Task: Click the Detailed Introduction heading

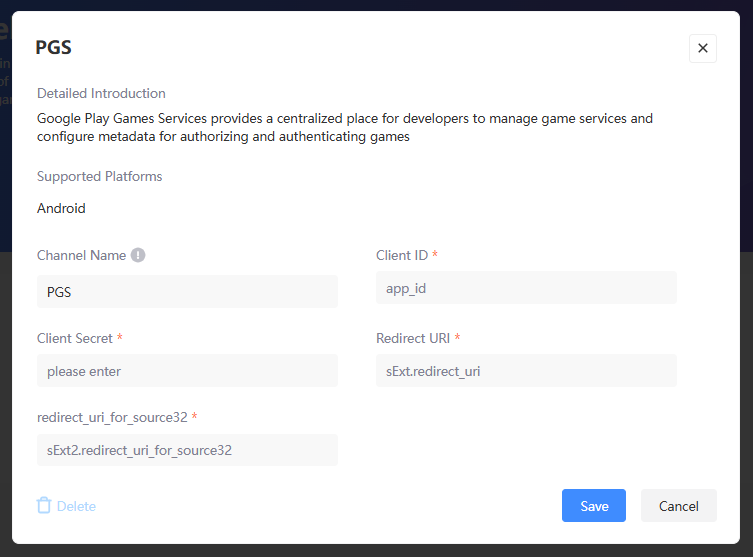Action: click(101, 93)
